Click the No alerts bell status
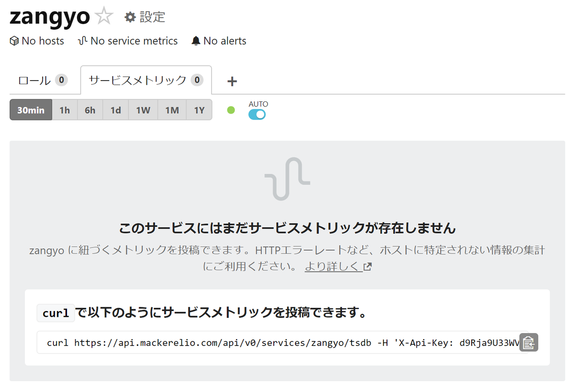Viewport: 580px width, 392px height. pos(219,41)
